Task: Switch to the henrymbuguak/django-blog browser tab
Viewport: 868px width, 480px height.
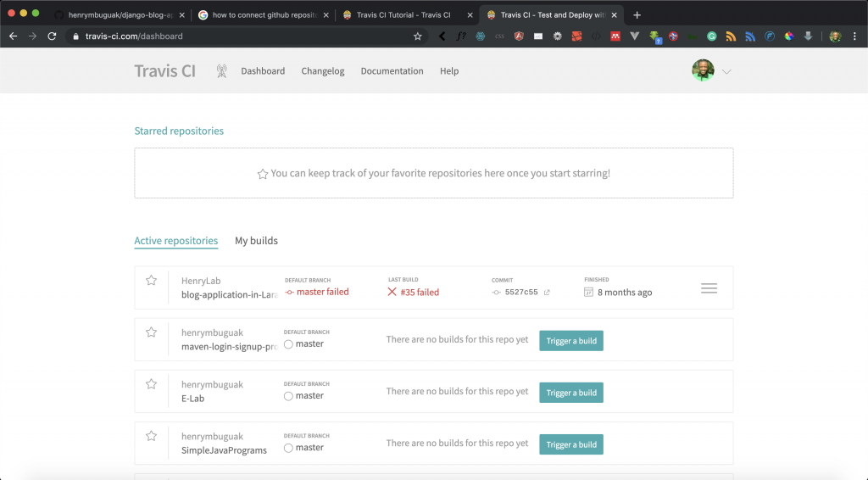Action: pyautogui.click(x=120, y=15)
